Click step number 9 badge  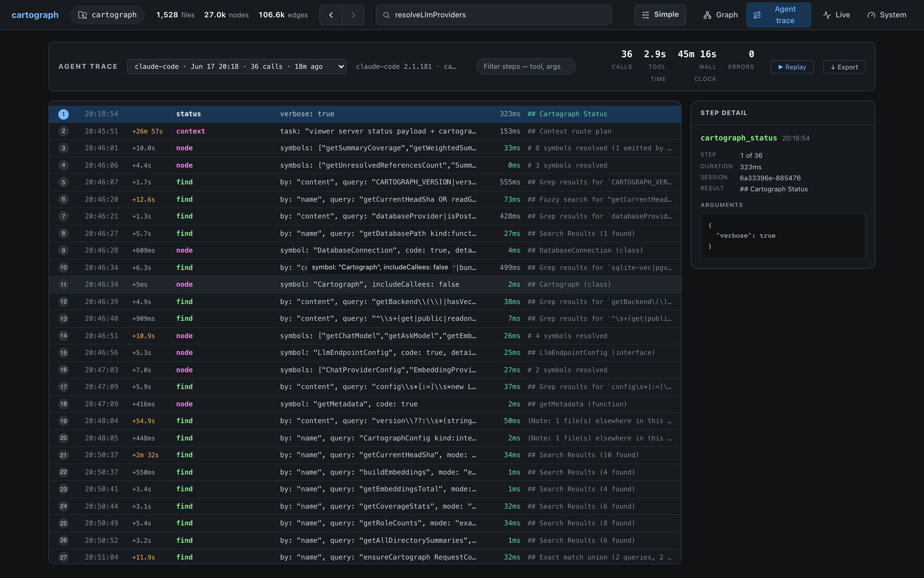pyautogui.click(x=64, y=250)
